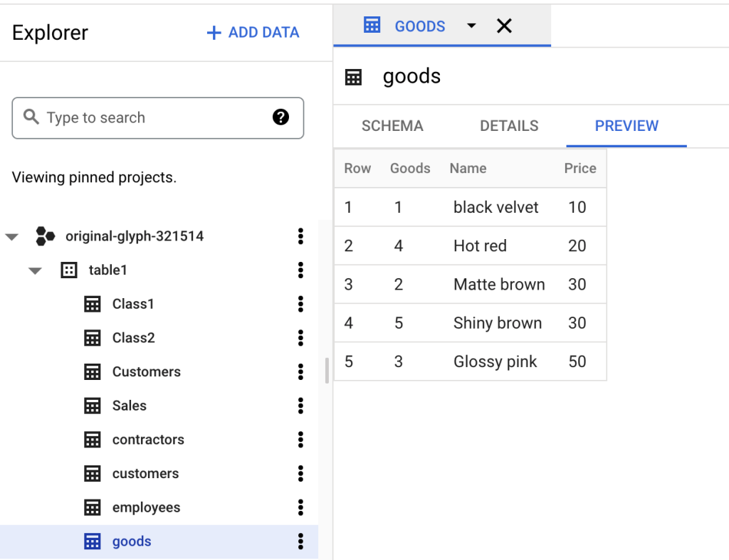Select the employees table grid icon
Viewport: 729px width, 560px height.
[93, 507]
